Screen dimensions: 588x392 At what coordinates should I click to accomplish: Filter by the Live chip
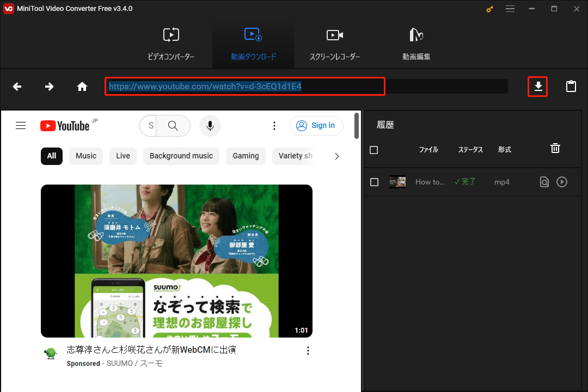tap(123, 156)
